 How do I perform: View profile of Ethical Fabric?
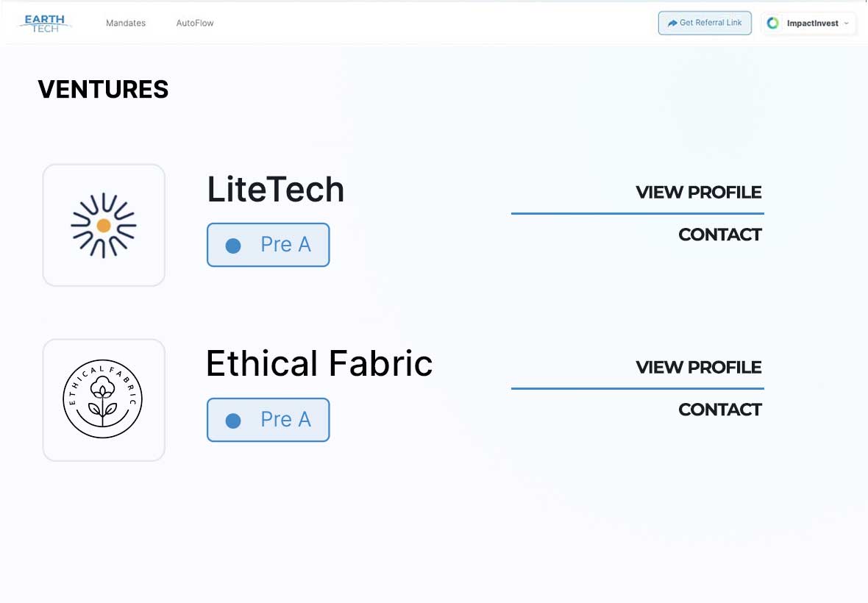tap(698, 368)
